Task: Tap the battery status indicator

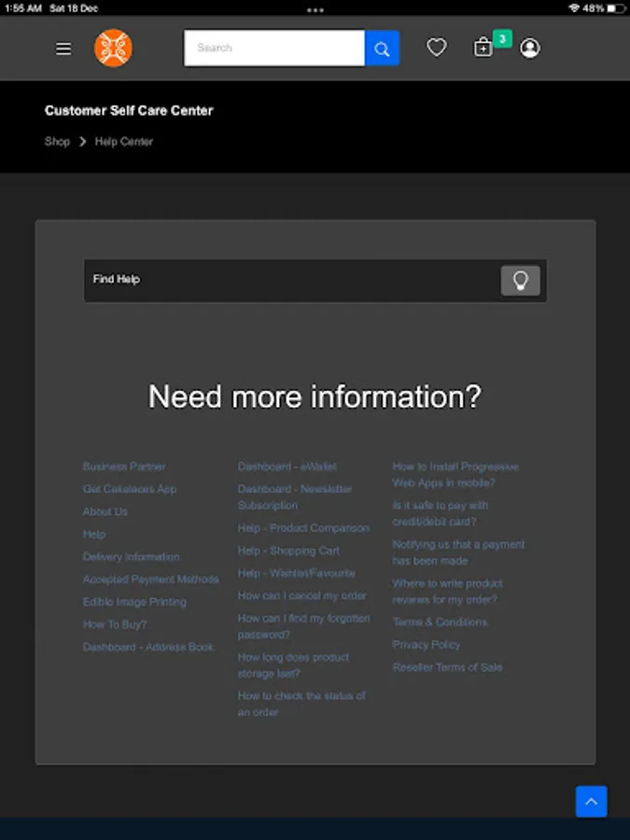Action: [616, 8]
